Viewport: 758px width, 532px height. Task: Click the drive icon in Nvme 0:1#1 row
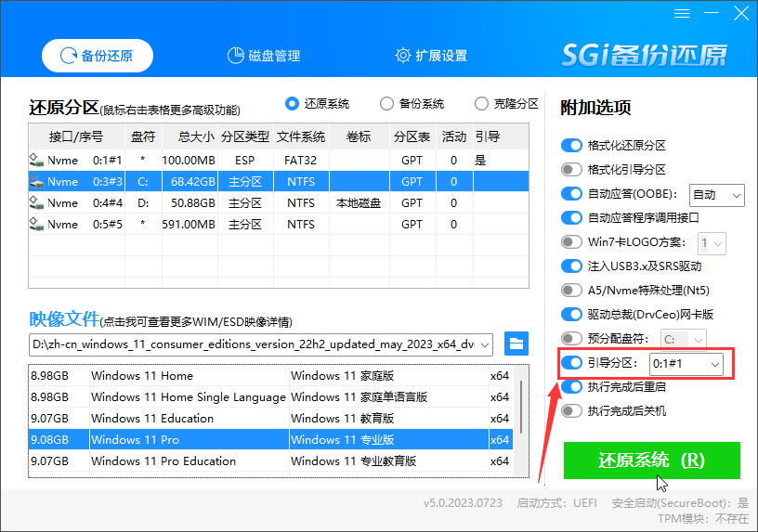coord(37,160)
